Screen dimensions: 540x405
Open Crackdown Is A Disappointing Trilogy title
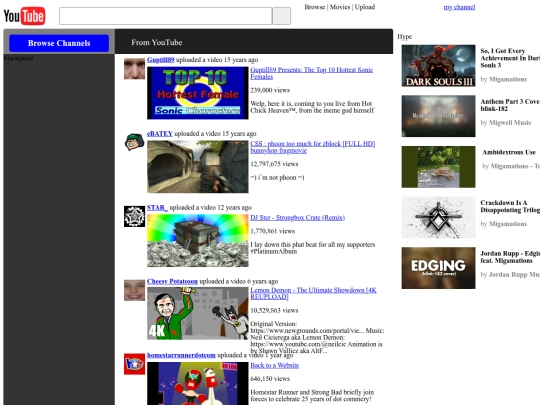tap(510, 206)
